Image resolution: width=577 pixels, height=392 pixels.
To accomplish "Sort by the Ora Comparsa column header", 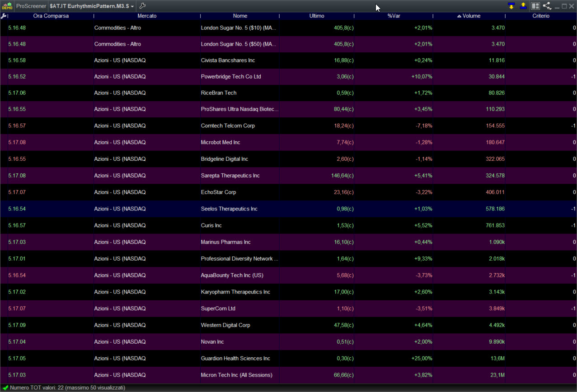I will click(51, 16).
